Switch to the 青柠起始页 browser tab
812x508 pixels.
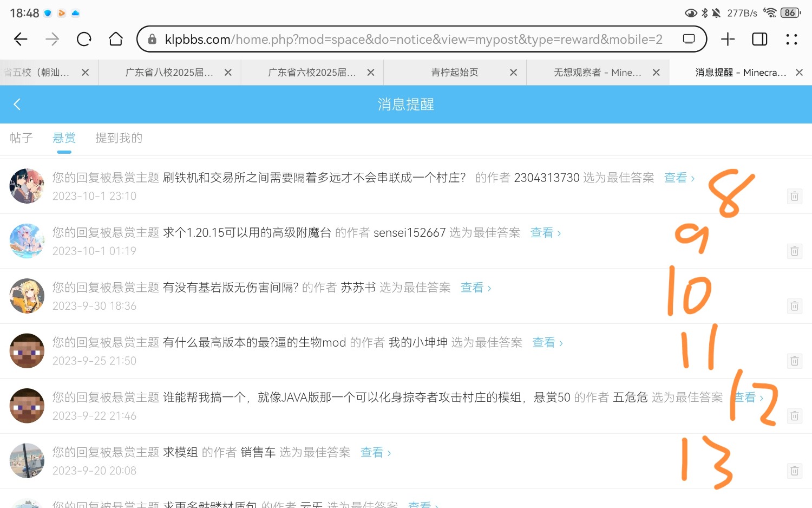[455, 73]
